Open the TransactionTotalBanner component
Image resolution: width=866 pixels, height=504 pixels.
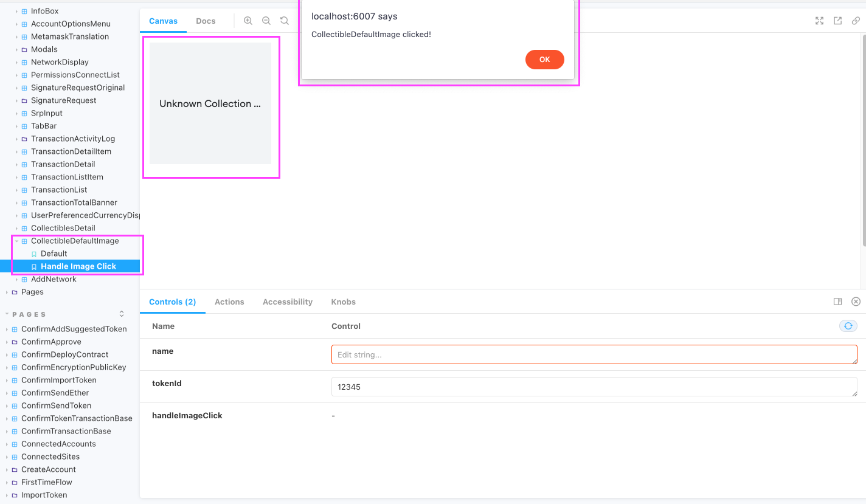[74, 202]
